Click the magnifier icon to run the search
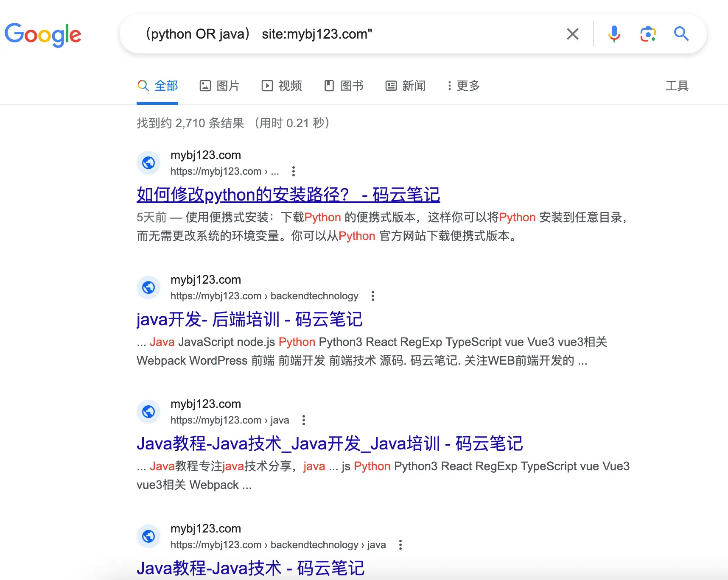Screen dimensions: 728x580 [681, 34]
